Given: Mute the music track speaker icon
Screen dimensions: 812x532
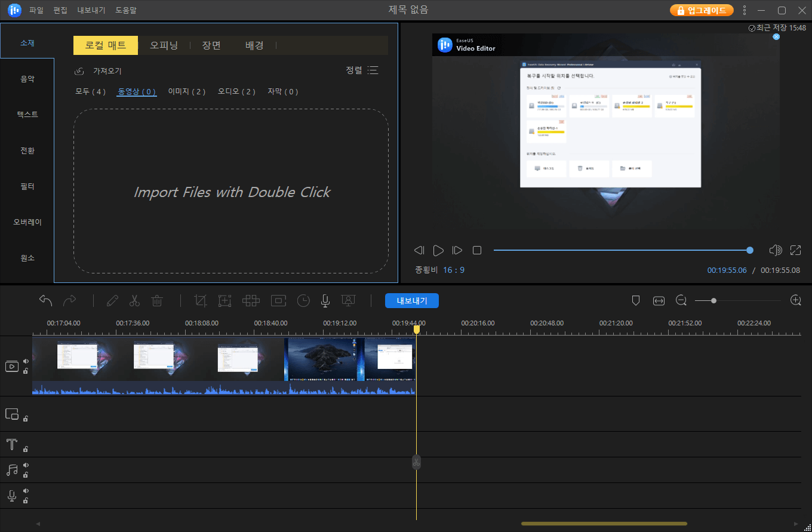Looking at the screenshot, I should point(26,465).
